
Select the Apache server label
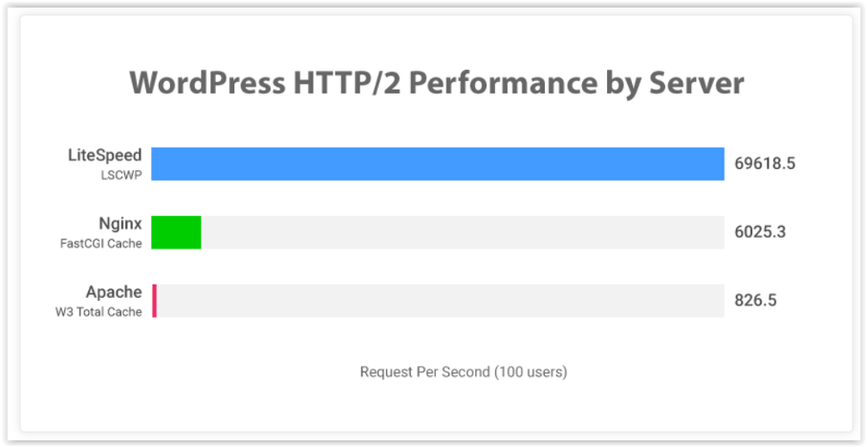pos(114,292)
